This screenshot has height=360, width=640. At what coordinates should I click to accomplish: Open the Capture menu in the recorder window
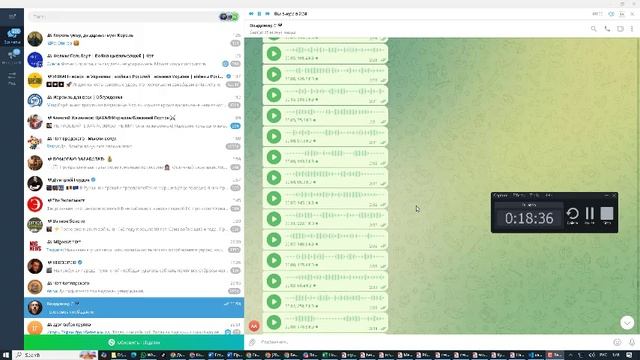pos(500,196)
